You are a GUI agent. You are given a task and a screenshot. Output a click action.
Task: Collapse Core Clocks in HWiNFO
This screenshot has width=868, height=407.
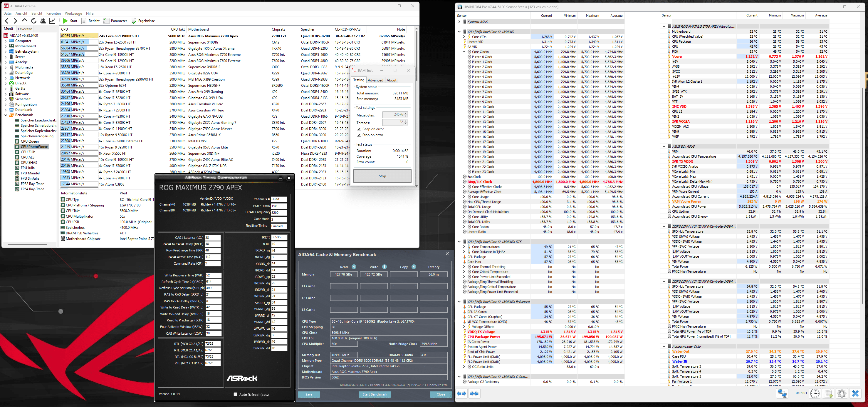(x=464, y=52)
